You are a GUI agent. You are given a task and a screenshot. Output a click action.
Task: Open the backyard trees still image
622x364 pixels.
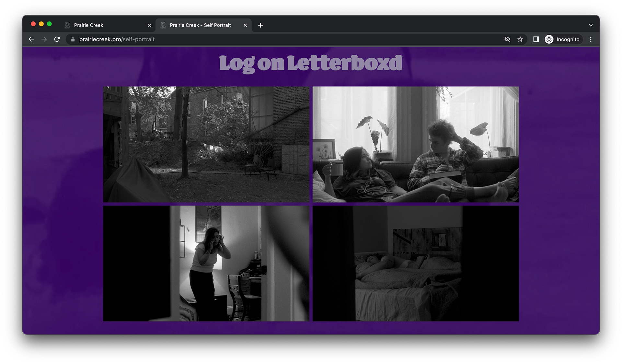click(206, 144)
